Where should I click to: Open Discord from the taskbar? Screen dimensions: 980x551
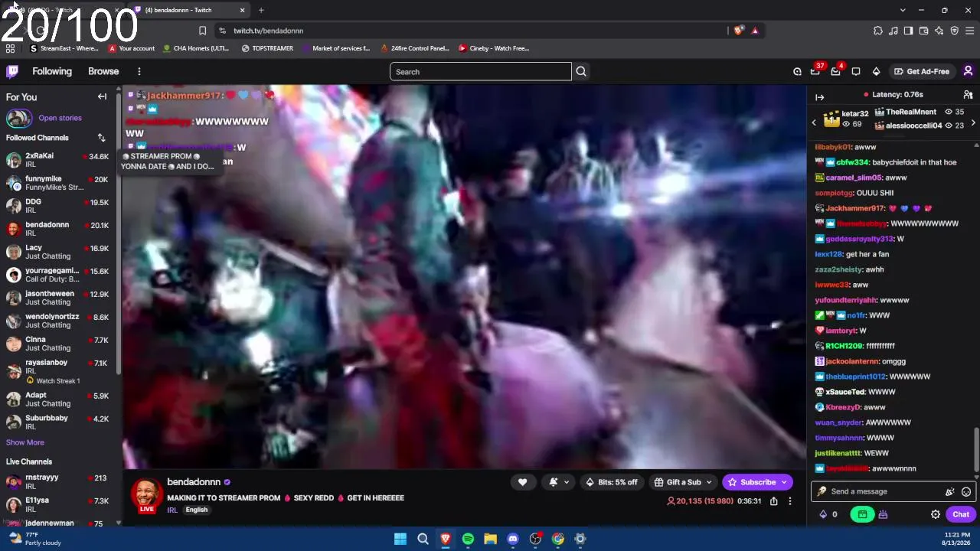(513, 539)
